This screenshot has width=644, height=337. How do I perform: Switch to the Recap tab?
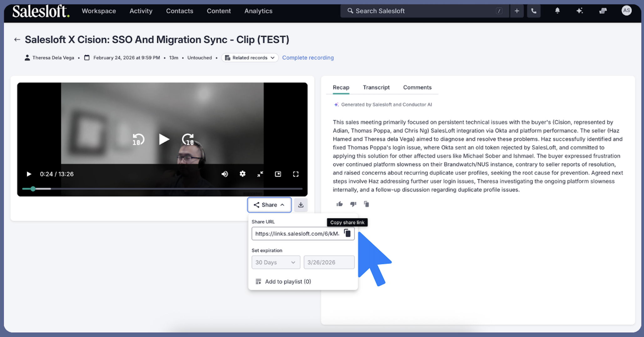tap(341, 88)
